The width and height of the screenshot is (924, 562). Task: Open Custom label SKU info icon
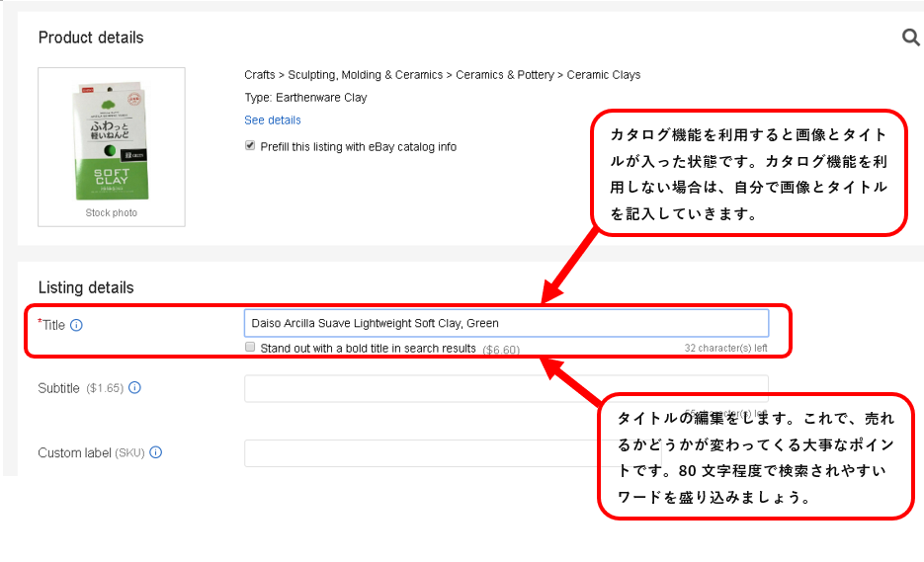point(155,452)
